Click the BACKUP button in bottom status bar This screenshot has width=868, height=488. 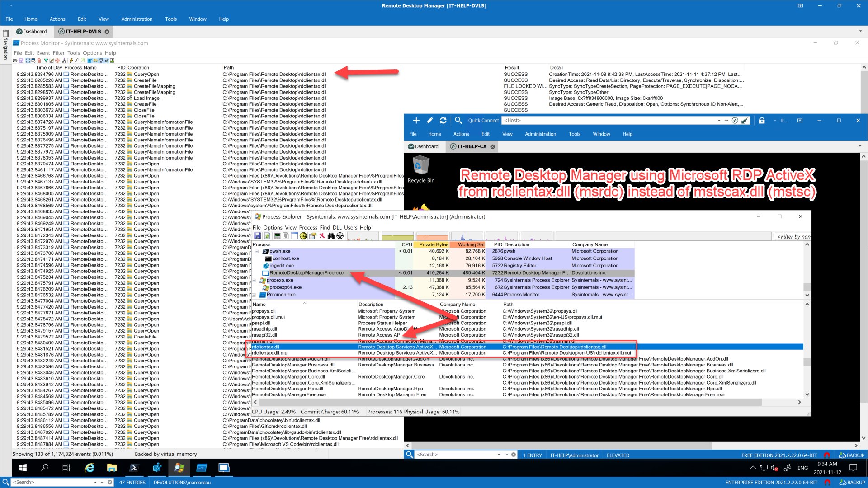(852, 483)
